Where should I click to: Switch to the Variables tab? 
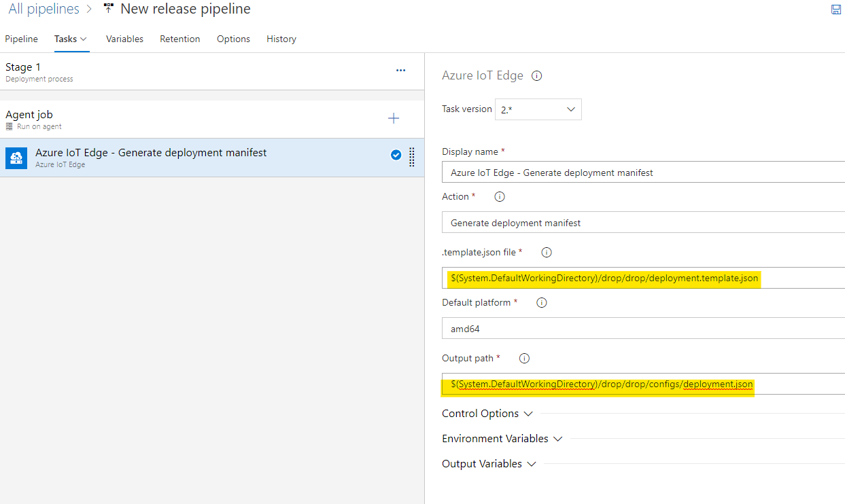(124, 39)
